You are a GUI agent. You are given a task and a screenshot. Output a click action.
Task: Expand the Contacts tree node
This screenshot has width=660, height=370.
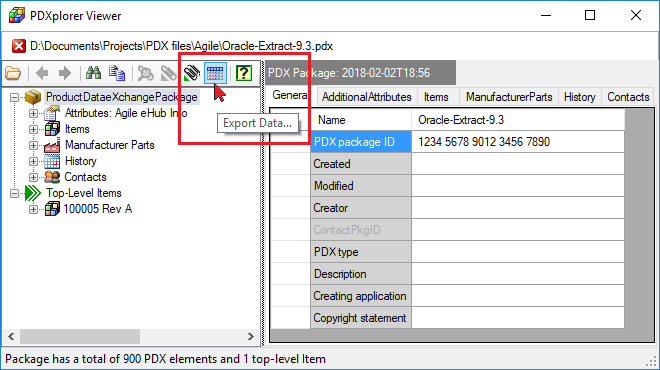(x=33, y=177)
